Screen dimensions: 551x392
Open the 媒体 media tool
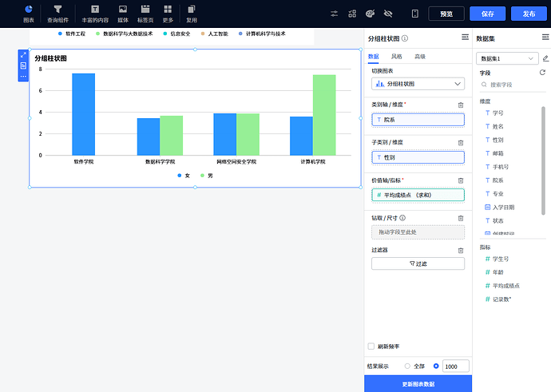122,13
